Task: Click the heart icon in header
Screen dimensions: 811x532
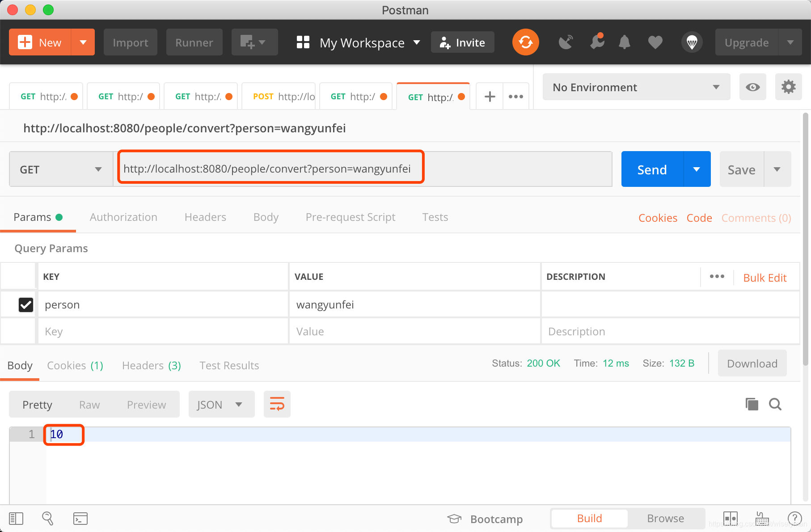Action: [655, 42]
